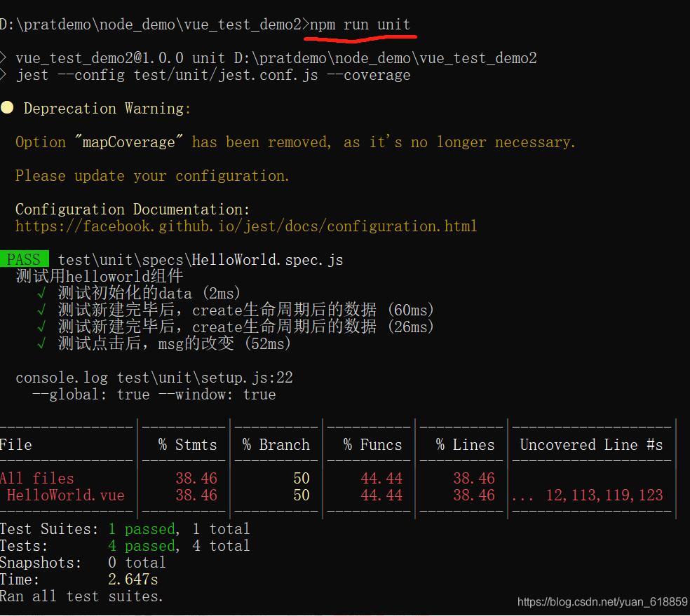
Task: Select the checkmark on the first create生命周期 test
Action: click(42, 309)
